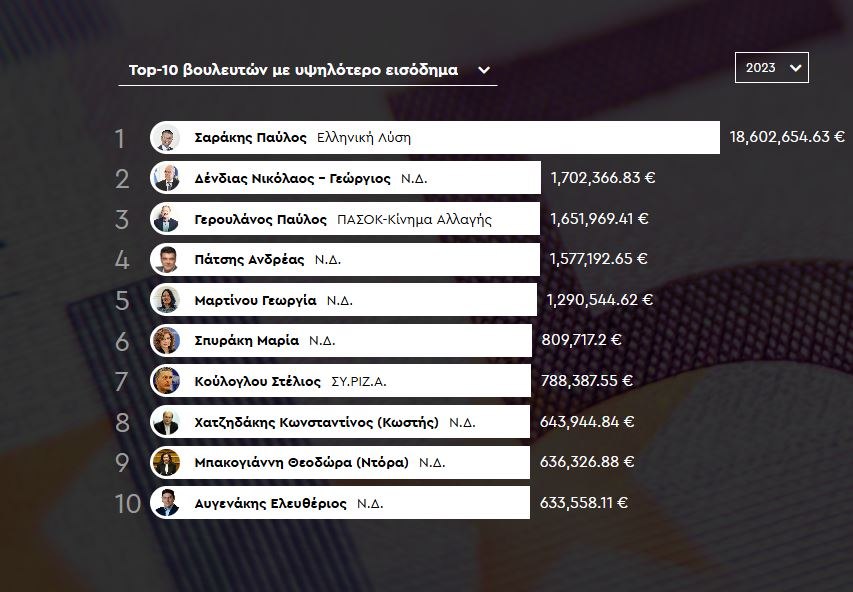The height and width of the screenshot is (592, 853).
Task: Click the 18,602,654.63 € income value
Action: (787, 137)
